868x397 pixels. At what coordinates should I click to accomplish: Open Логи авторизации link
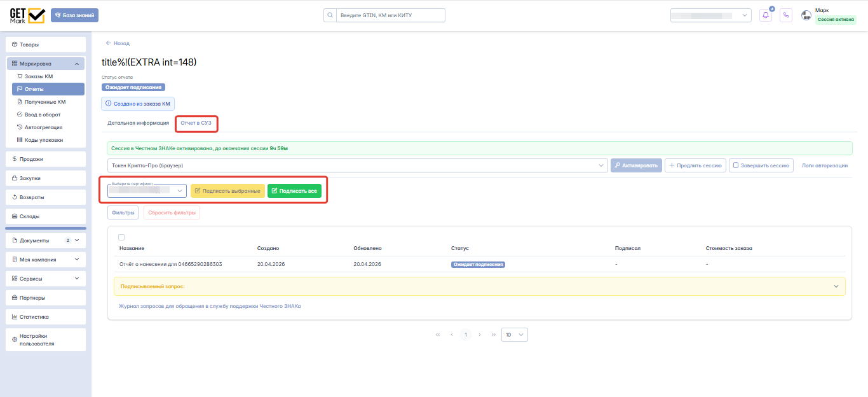825,165
